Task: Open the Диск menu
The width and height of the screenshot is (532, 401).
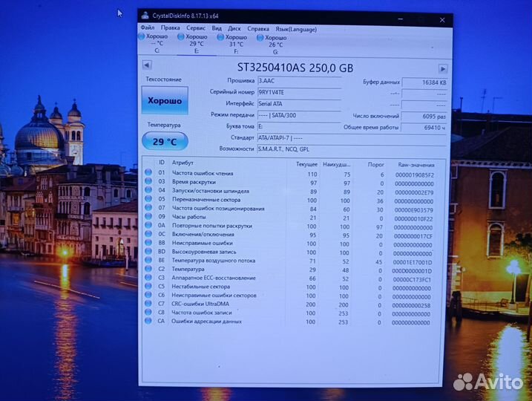Action: [x=234, y=29]
